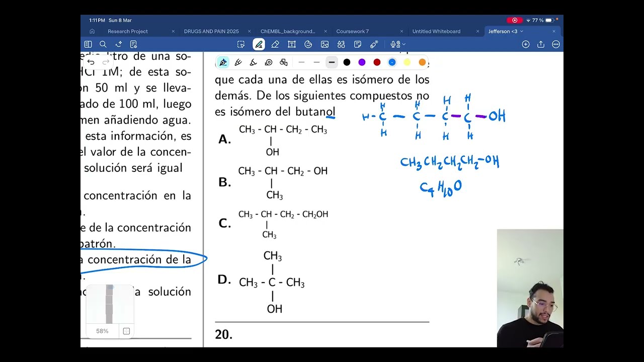Close the Untitled Whiteboard tab
This screenshot has height=362, width=644.
[477, 31]
